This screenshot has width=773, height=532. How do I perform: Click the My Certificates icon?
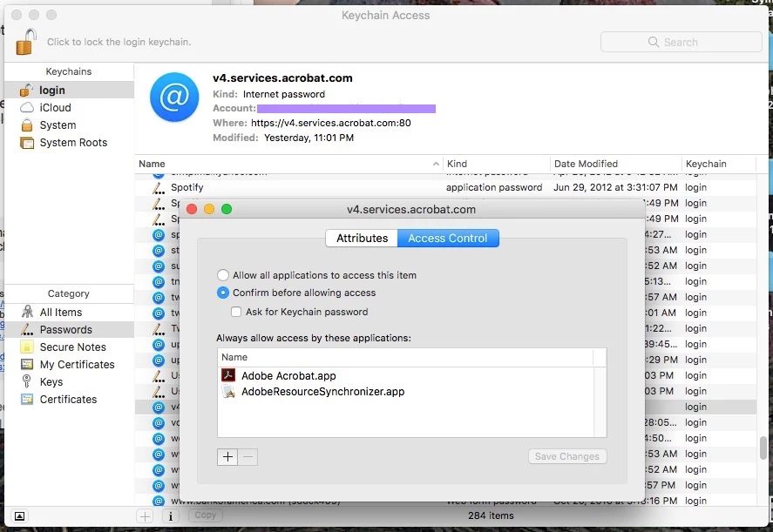click(27, 365)
